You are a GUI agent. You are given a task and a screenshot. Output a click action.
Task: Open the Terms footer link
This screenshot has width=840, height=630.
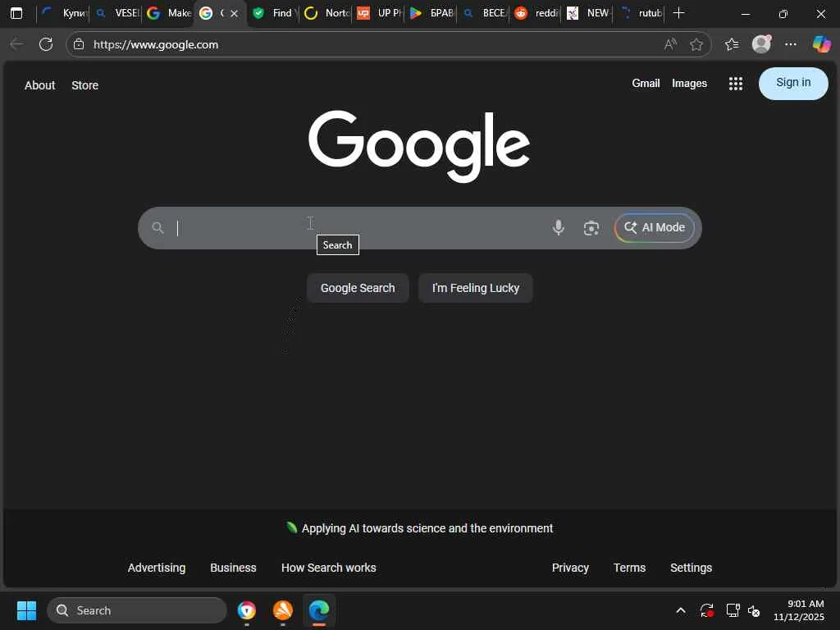pos(629,568)
